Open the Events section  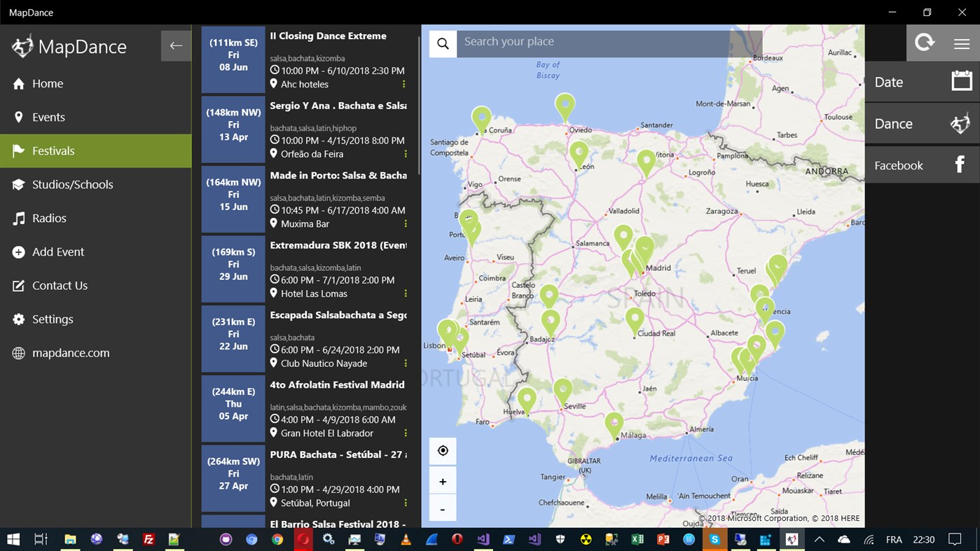point(95,117)
